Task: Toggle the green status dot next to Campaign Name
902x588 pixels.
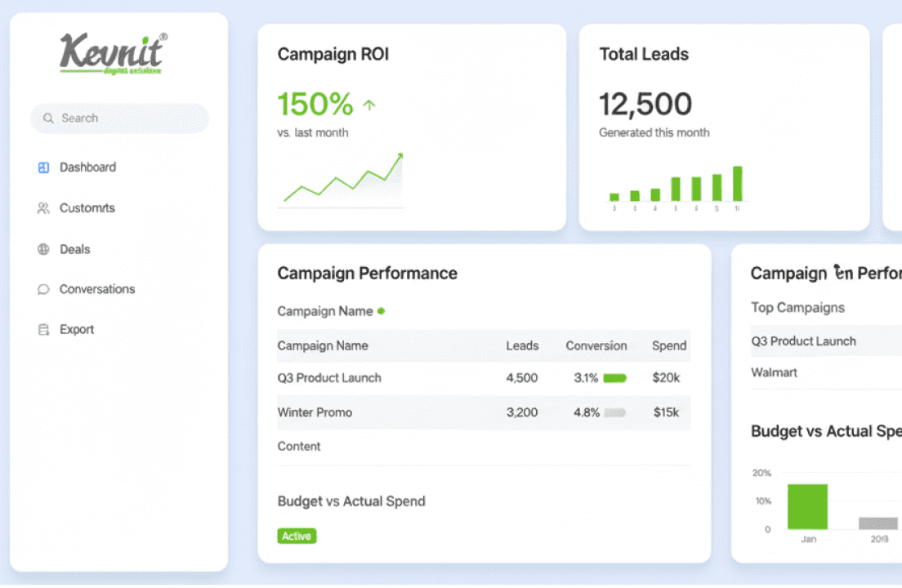Action: click(x=381, y=311)
